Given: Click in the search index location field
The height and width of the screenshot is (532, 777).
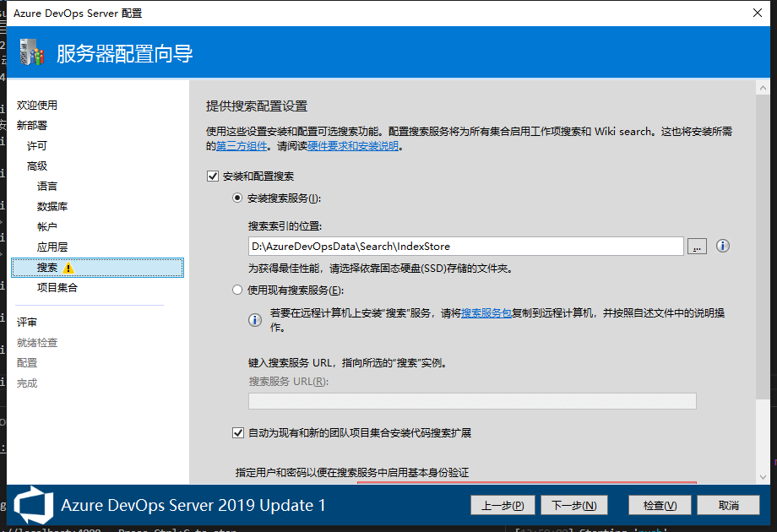Looking at the screenshot, I should coord(465,247).
